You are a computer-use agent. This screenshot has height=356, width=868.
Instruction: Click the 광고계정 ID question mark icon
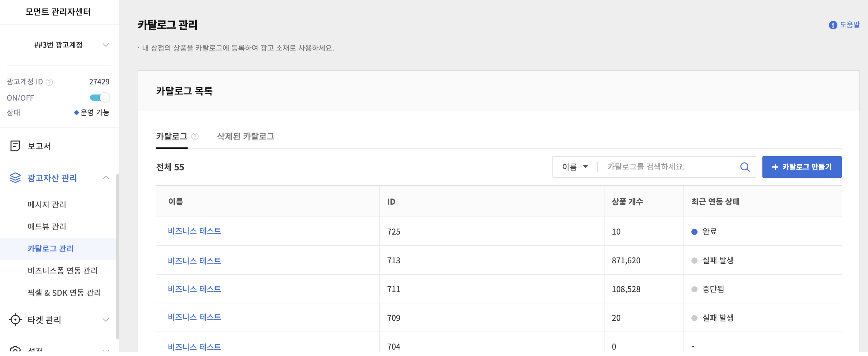(49, 82)
